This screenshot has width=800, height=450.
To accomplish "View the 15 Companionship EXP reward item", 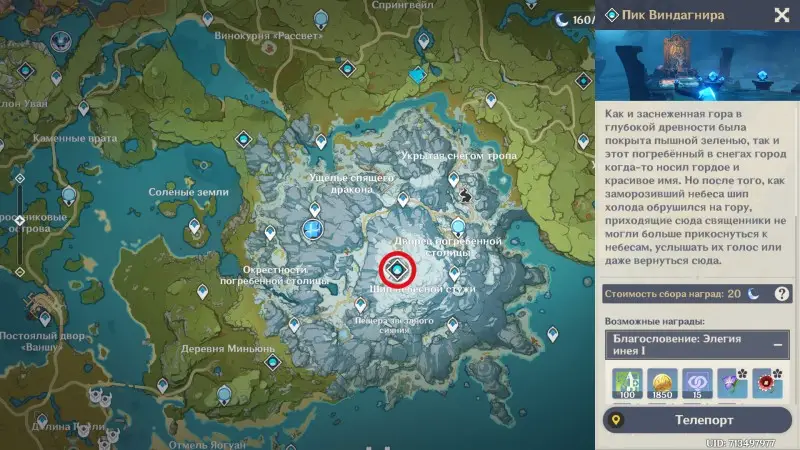I will [697, 383].
